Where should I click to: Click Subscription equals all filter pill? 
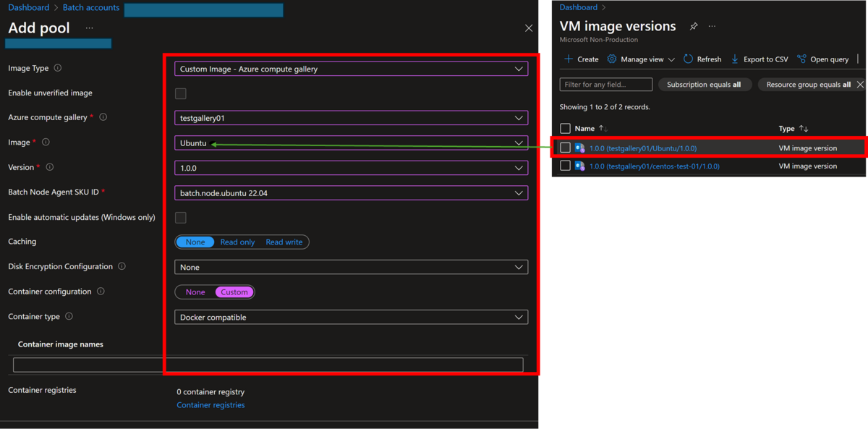(704, 85)
